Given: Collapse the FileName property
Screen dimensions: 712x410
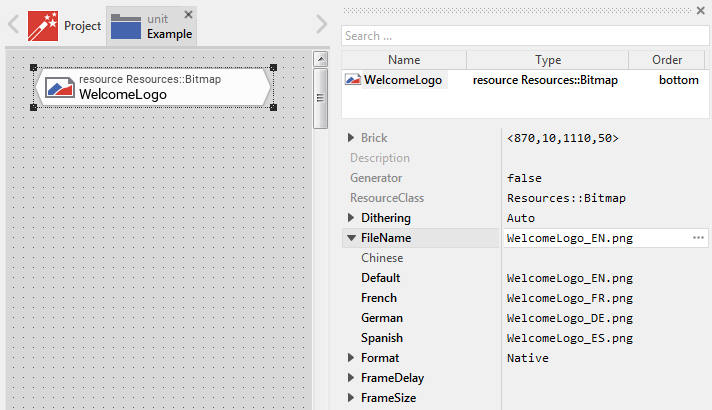Looking at the screenshot, I should pos(350,238).
